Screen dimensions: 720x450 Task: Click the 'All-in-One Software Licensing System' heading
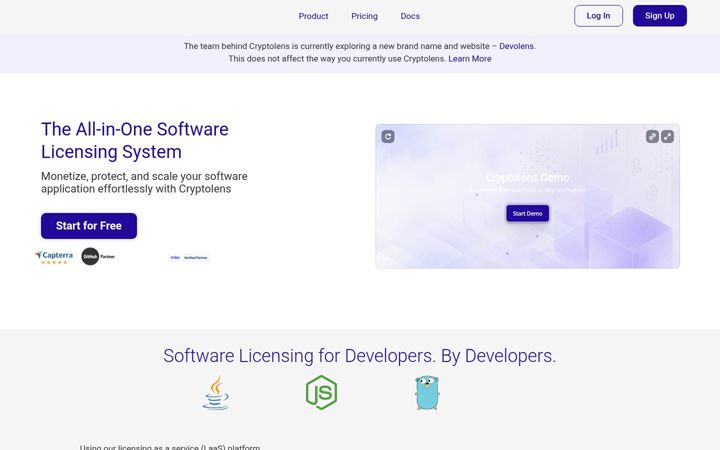click(135, 141)
